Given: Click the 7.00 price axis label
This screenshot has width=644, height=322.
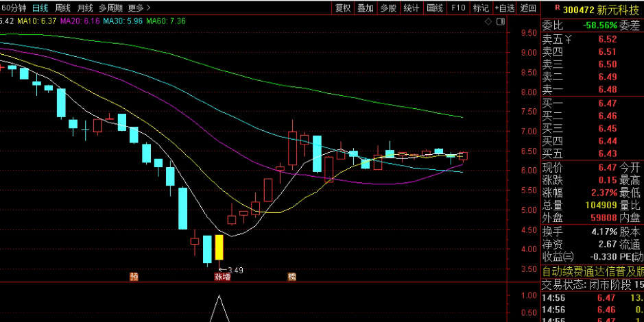Looking at the screenshot, I should (529, 132).
